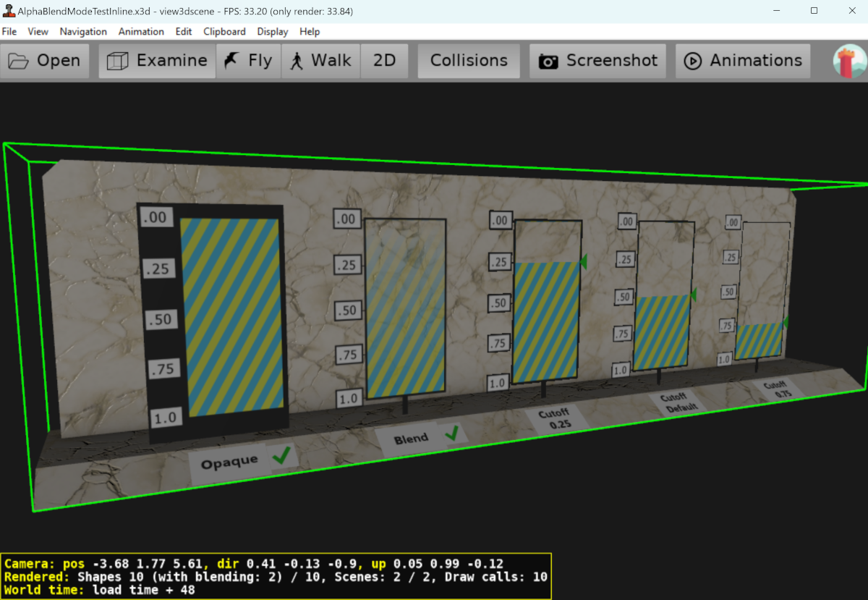
Task: Open the File menu
Action: 9,32
